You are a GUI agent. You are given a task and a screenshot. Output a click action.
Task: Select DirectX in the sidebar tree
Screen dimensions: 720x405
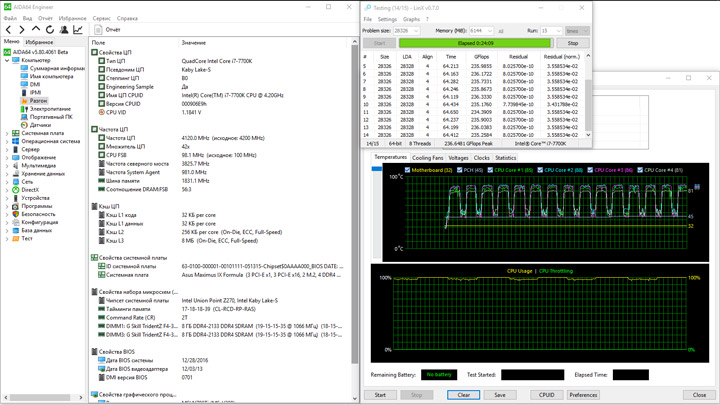[x=30, y=190]
